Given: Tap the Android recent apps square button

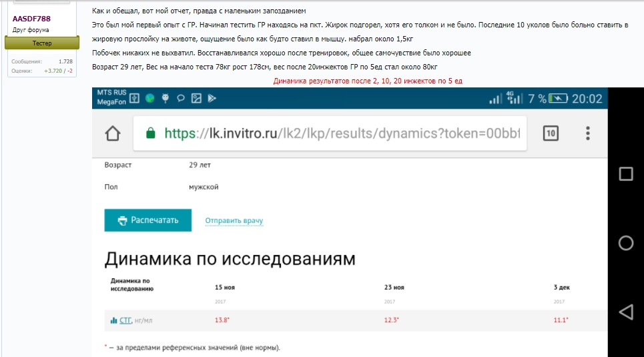Looking at the screenshot, I should [625, 174].
